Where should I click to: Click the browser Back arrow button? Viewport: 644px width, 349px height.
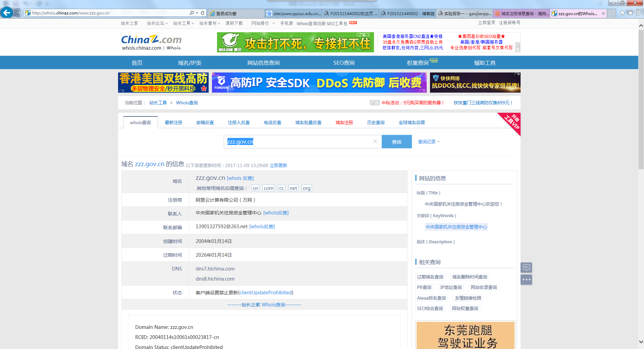coord(6,13)
